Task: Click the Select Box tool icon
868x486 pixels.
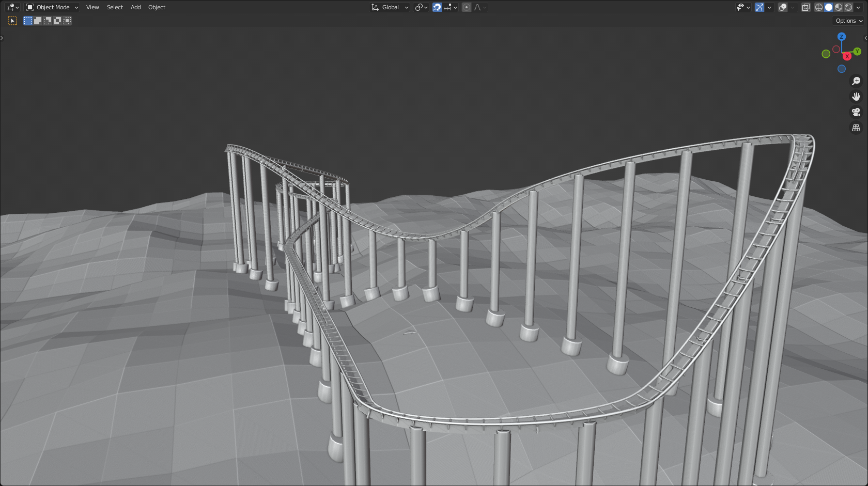Action: [x=13, y=21]
